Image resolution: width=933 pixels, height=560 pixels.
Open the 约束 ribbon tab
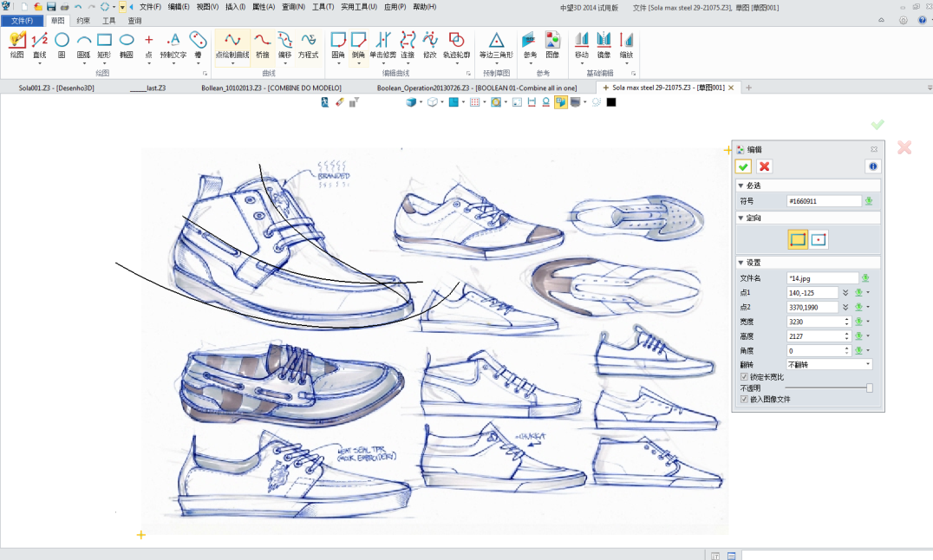(83, 20)
